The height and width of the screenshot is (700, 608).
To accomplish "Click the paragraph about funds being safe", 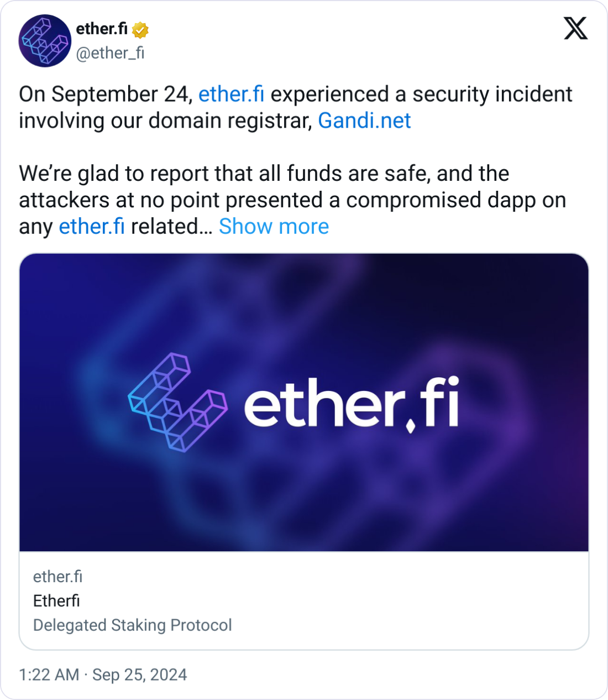I will pos(292,200).
